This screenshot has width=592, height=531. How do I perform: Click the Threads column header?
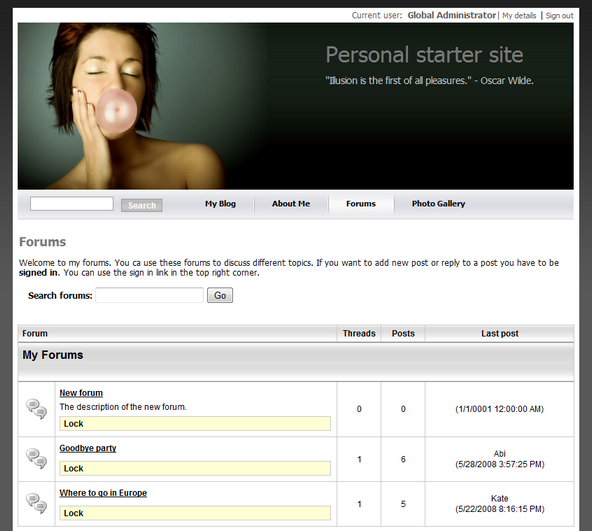(x=359, y=333)
